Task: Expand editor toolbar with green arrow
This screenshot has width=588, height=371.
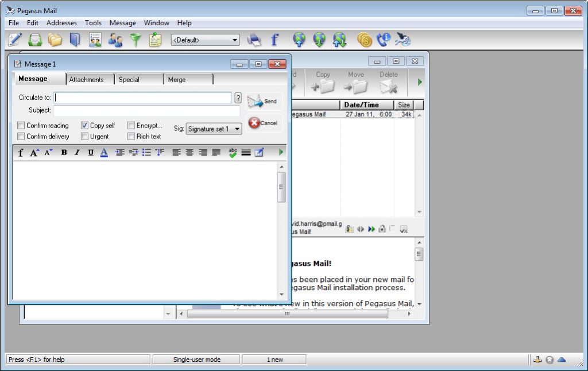Action: [281, 152]
